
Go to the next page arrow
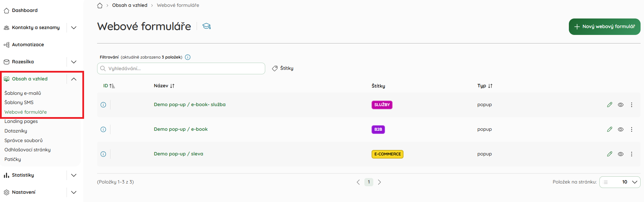pos(379,182)
